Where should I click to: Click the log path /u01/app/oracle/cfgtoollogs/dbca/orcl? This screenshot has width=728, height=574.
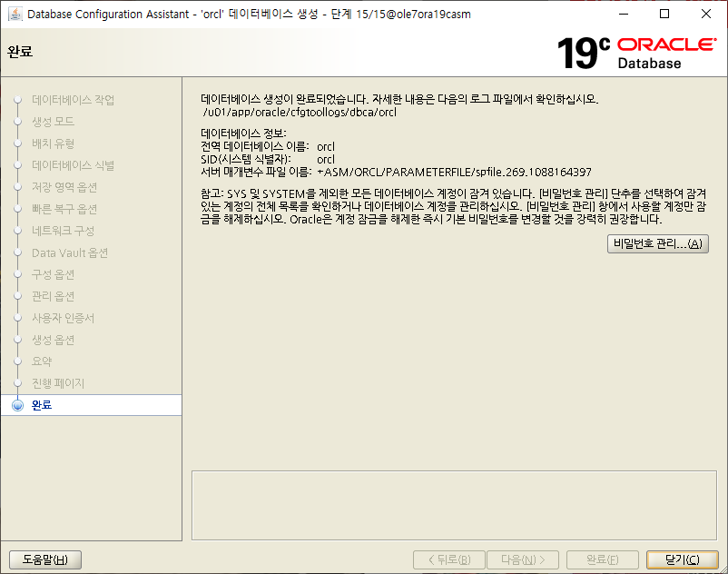300,113
